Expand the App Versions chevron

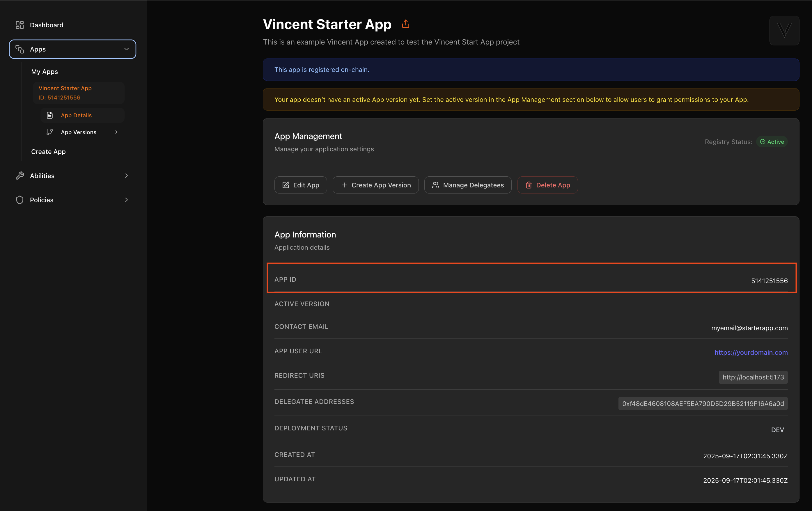tap(116, 132)
